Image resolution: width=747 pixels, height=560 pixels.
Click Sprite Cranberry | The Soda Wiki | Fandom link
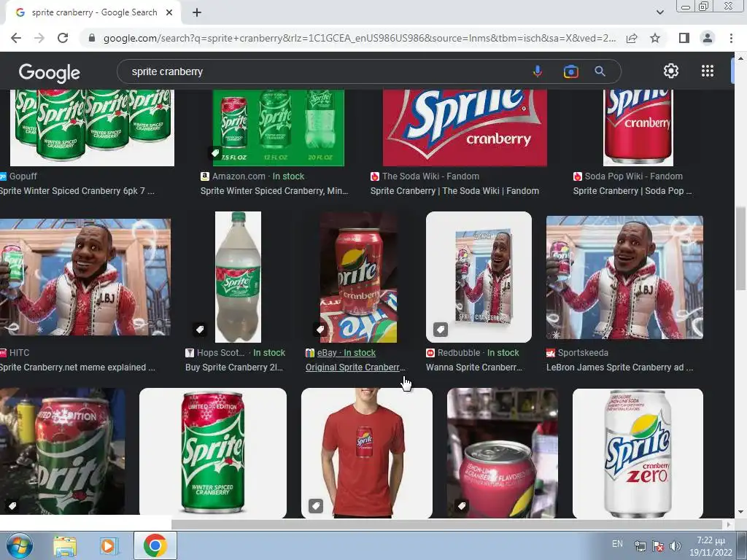[x=454, y=191]
